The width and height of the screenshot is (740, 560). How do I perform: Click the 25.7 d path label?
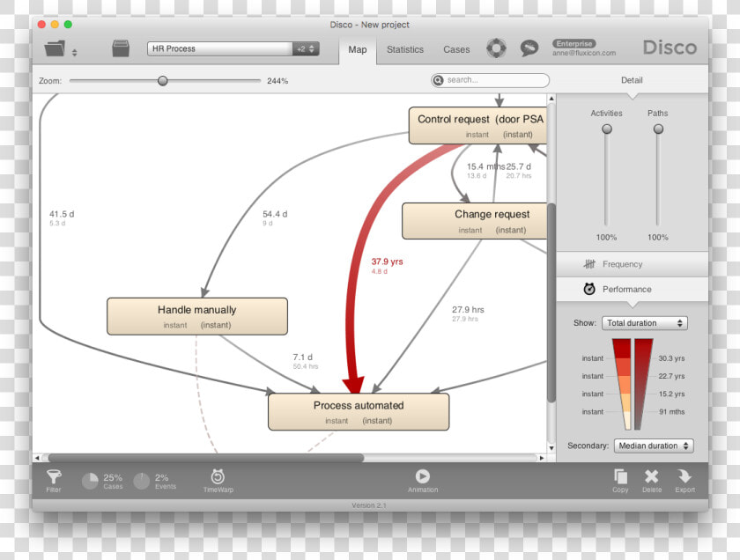point(519,166)
